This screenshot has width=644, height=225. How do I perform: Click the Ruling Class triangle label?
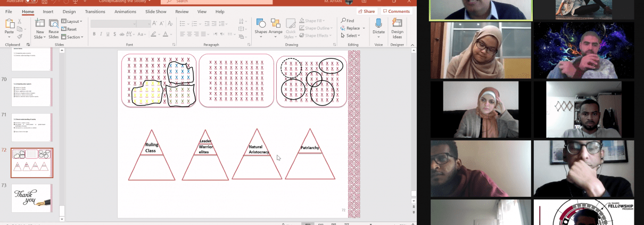click(x=152, y=147)
